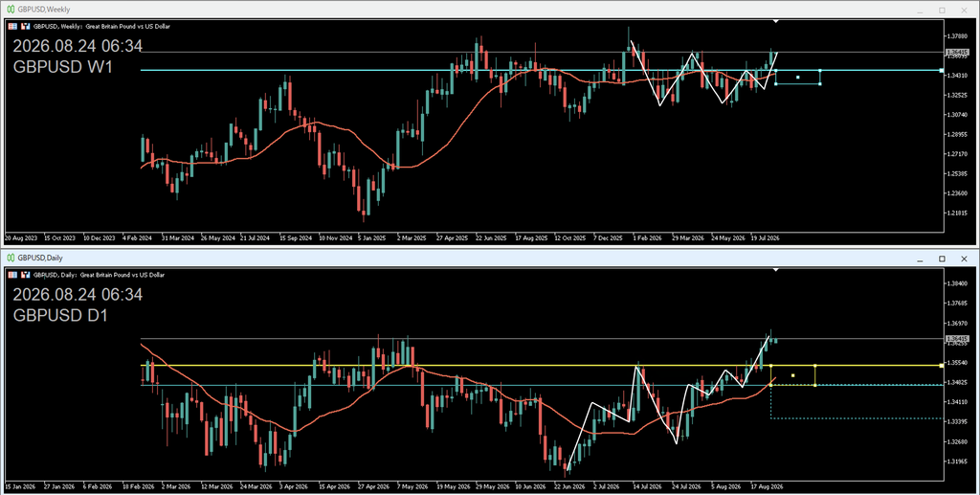The height and width of the screenshot is (495, 980).
Task: Close the GBPUSD,Daily chart window
Action: tap(964, 259)
